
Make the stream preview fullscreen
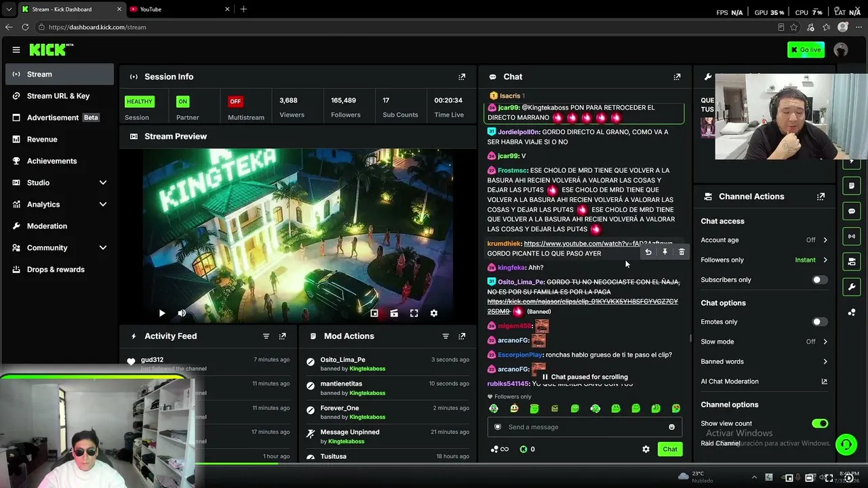[414, 313]
